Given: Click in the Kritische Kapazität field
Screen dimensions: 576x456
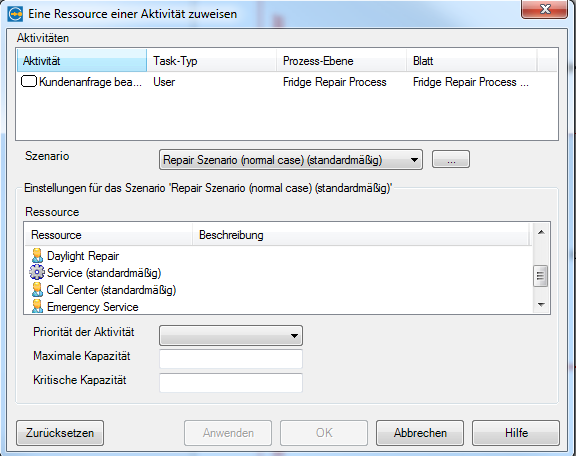Looking at the screenshot, I should pyautogui.click(x=231, y=383).
